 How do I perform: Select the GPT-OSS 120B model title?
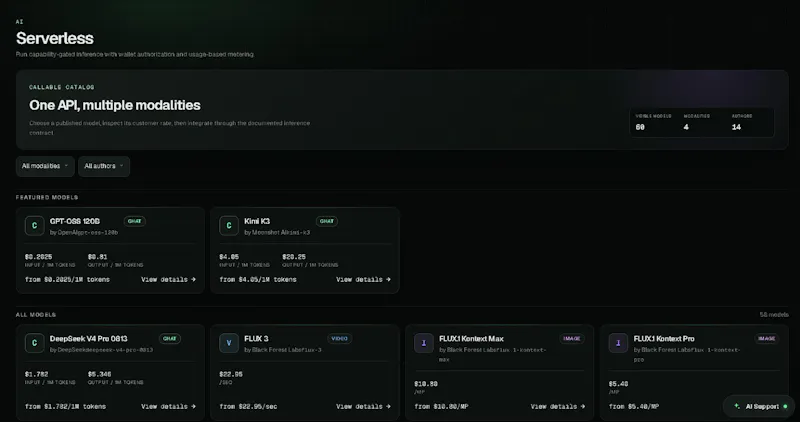[75, 221]
